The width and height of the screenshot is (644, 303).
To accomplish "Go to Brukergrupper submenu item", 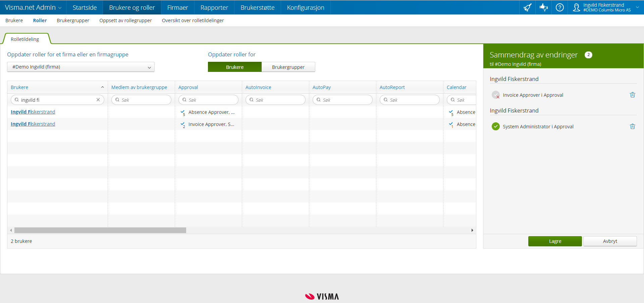I will click(x=73, y=20).
